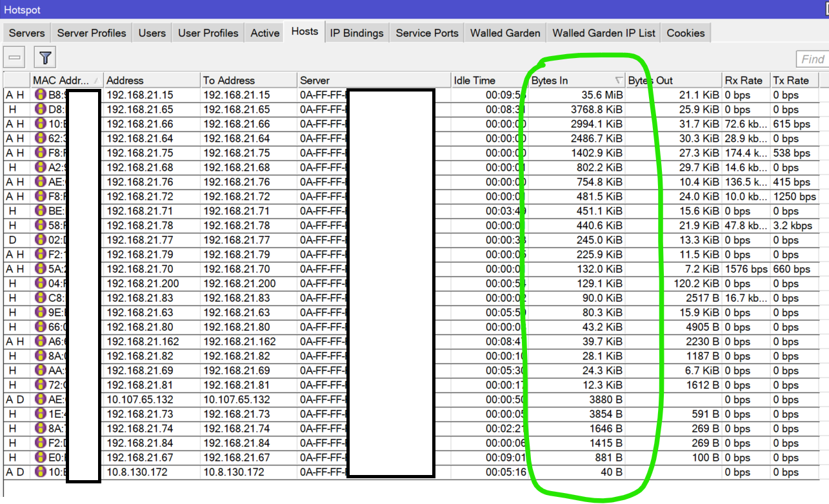Click host icon for row 192.168.21.78
The width and height of the screenshot is (829, 504).
40,226
